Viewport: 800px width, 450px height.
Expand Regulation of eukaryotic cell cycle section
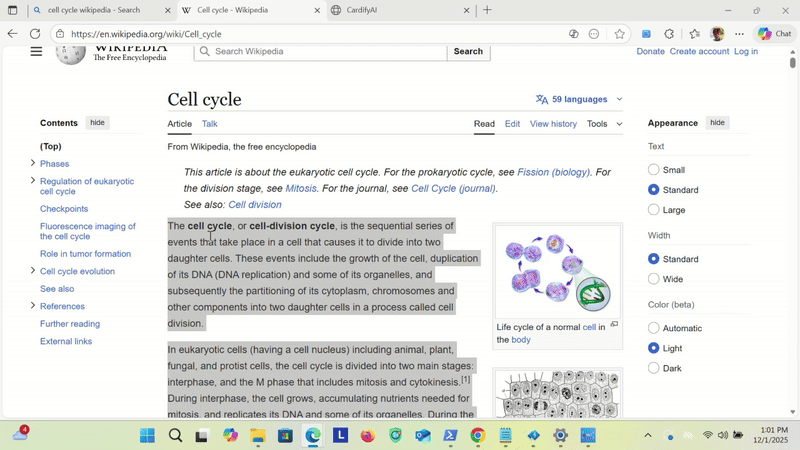click(x=33, y=180)
